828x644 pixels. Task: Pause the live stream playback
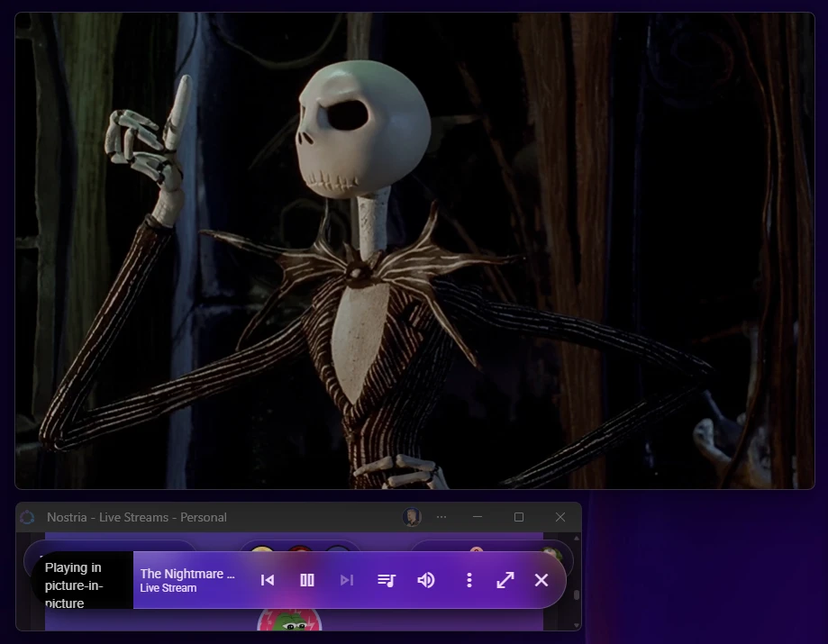[x=307, y=580]
